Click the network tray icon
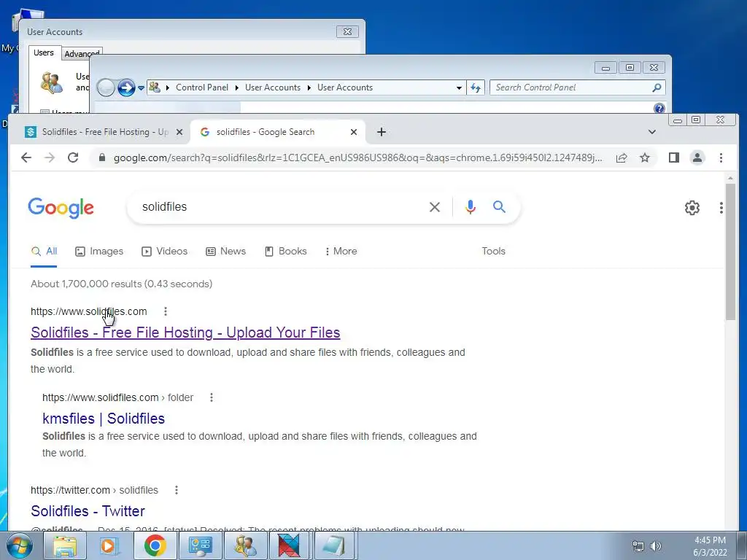This screenshot has width=747, height=560. [638, 546]
